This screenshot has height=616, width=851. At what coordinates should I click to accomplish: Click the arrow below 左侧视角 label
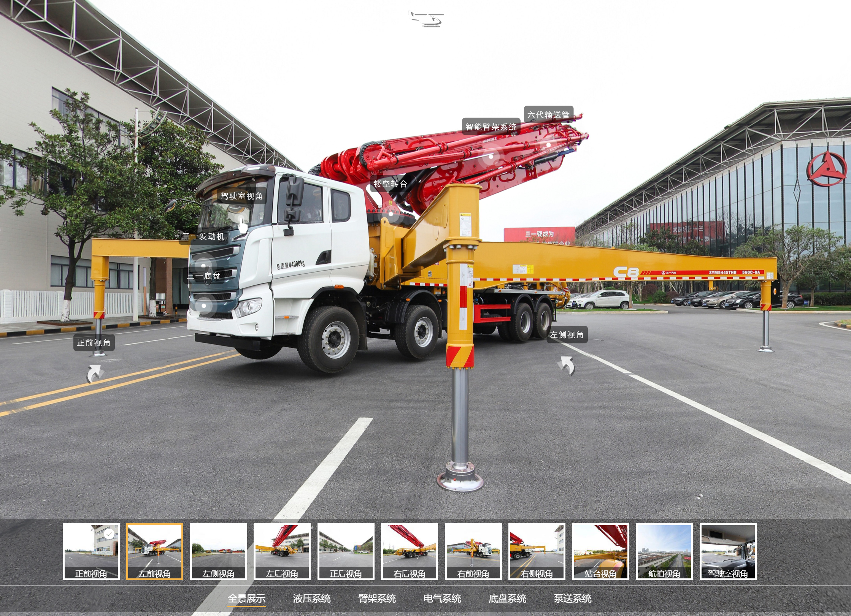[x=567, y=366]
